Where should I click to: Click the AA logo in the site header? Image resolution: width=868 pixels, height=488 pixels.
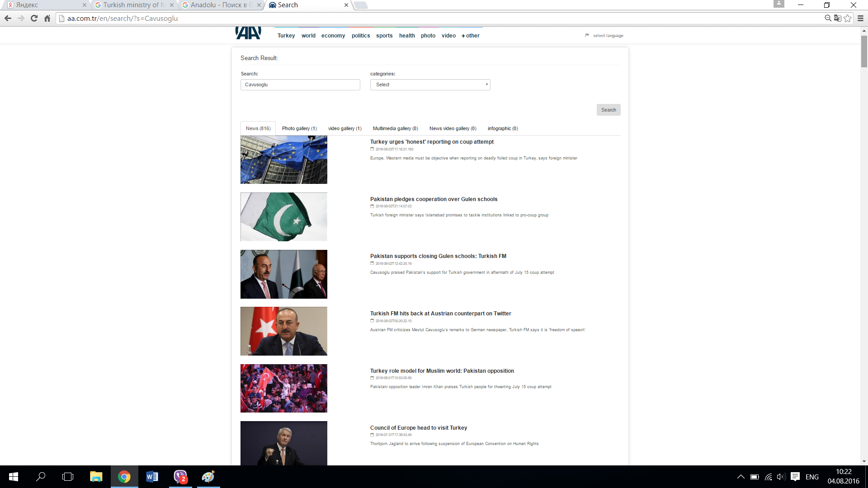click(248, 33)
